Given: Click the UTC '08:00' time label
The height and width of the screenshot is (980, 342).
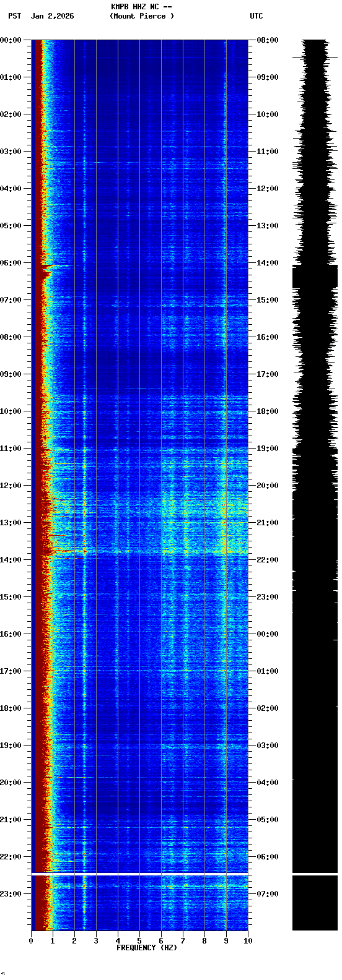Looking at the screenshot, I should 268,40.
